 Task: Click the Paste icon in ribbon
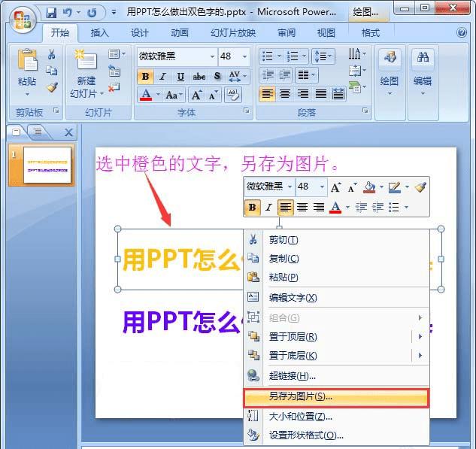tap(27, 60)
